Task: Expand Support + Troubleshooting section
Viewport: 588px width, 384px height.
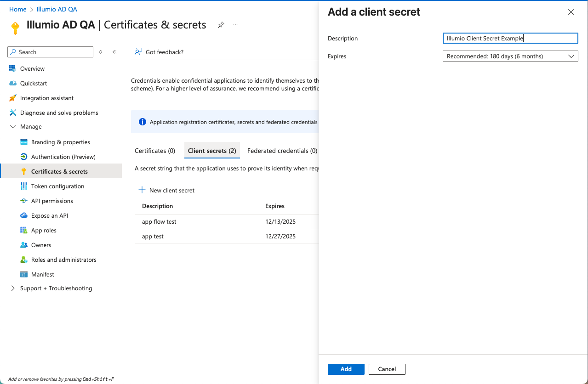Action: click(x=12, y=288)
